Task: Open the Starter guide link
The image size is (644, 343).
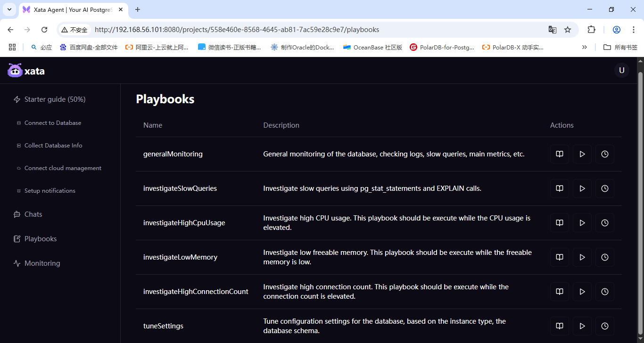Action: point(55,99)
